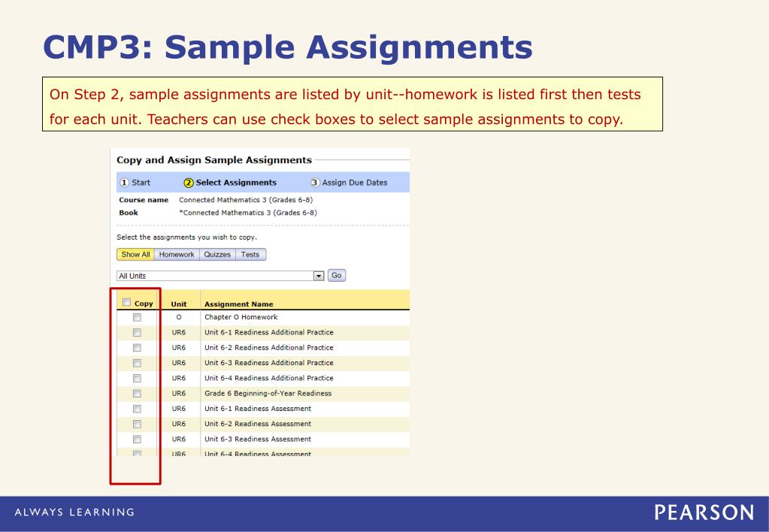The height and width of the screenshot is (532, 769).
Task: Jump to step 3 Assign Due Dates
Action: pos(349,183)
